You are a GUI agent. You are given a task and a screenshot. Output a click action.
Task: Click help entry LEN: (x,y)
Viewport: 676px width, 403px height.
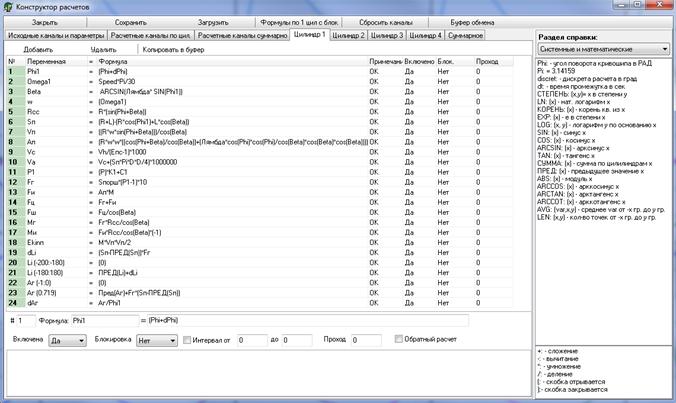(x=597, y=217)
